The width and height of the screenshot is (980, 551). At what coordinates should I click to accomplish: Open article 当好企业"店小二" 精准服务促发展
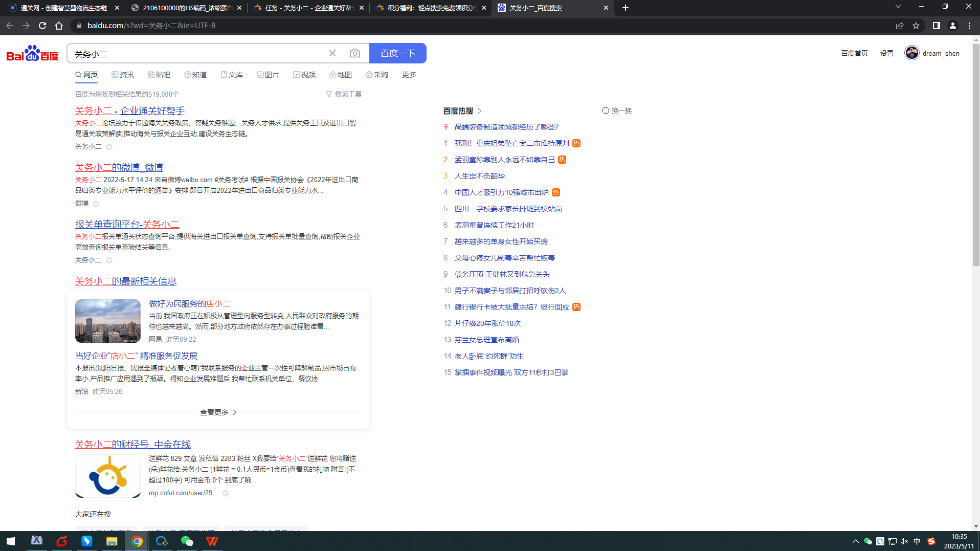point(136,356)
